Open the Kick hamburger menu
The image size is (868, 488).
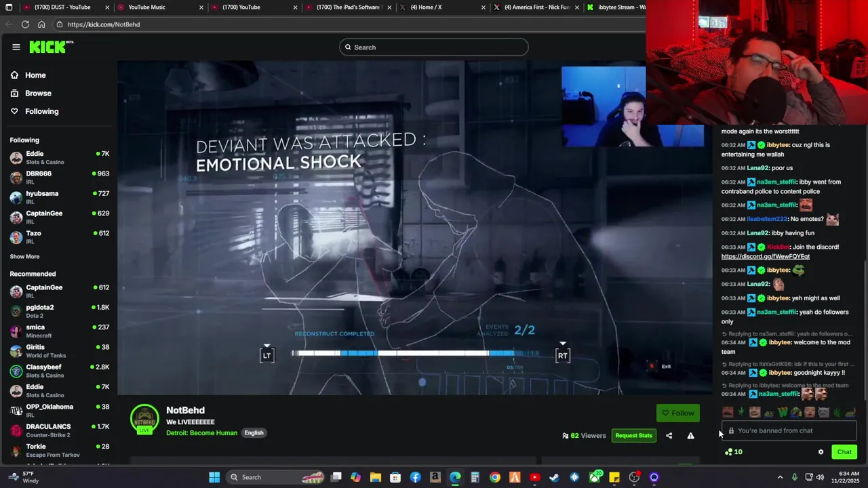click(x=16, y=47)
